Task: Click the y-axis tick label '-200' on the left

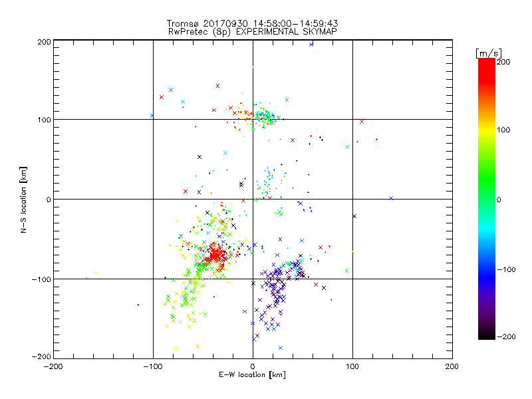Action: (x=41, y=356)
